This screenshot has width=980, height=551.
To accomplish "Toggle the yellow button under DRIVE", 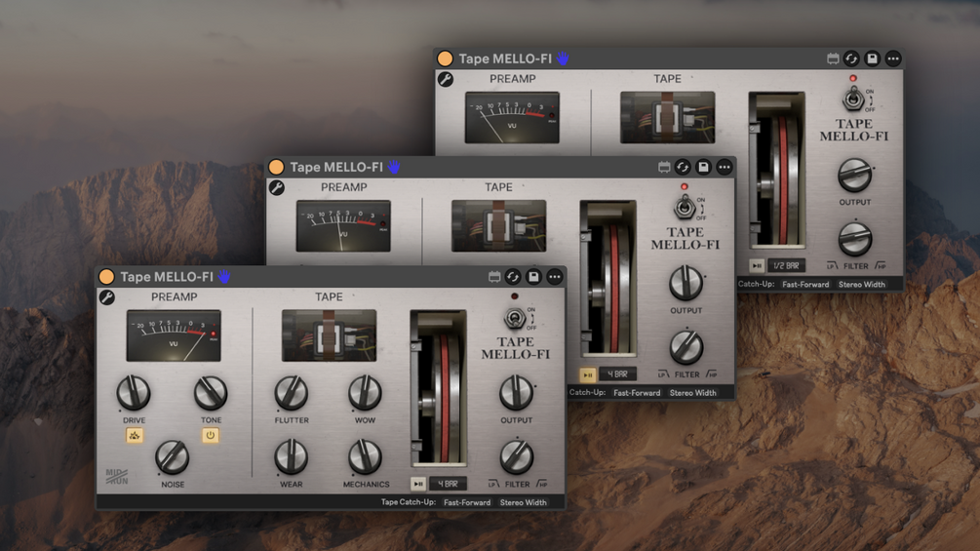I will tap(135, 435).
